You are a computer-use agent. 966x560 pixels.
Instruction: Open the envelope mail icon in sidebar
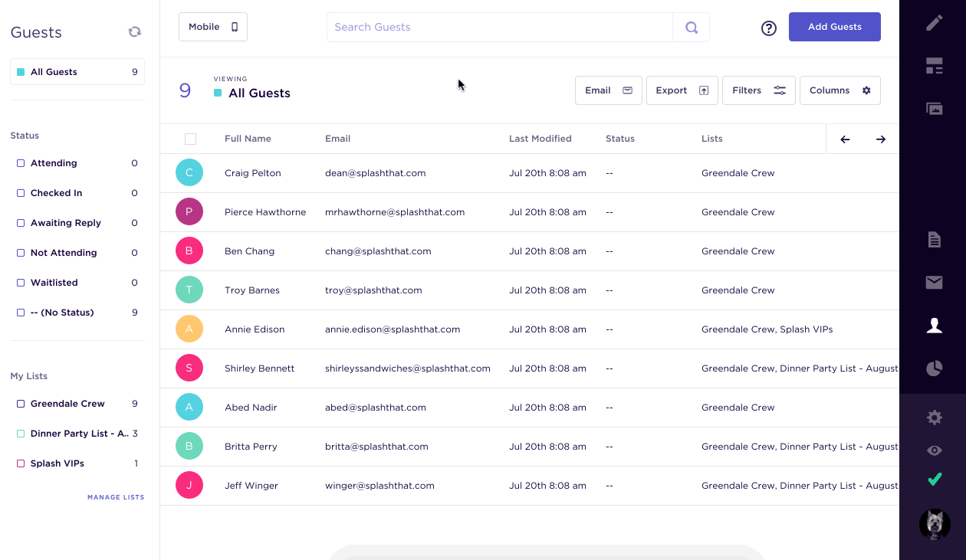tap(934, 283)
